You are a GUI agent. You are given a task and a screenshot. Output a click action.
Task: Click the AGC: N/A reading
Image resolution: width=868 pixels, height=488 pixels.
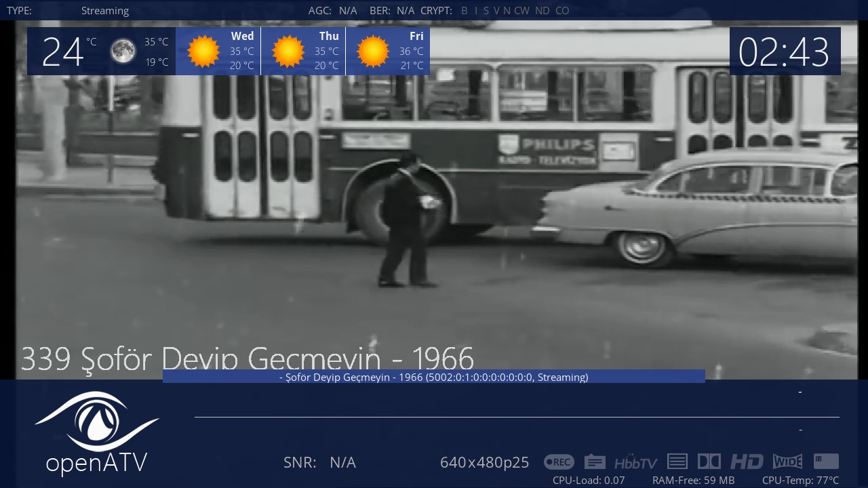coord(332,11)
